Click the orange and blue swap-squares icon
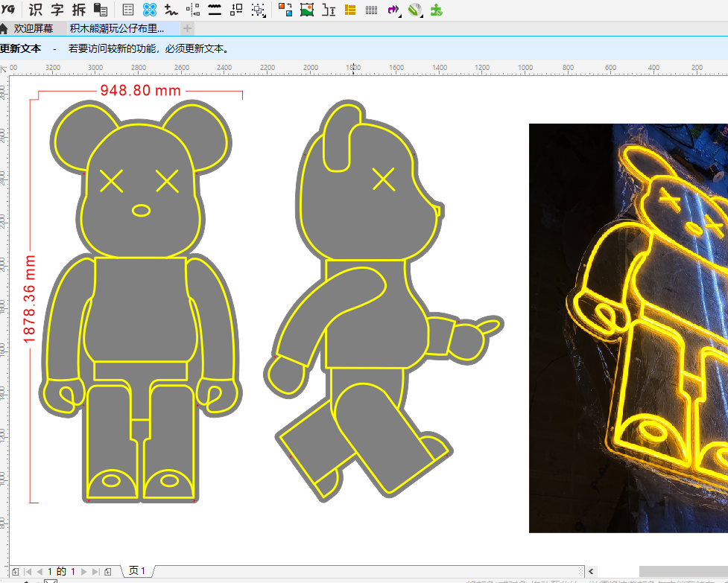 285,10
